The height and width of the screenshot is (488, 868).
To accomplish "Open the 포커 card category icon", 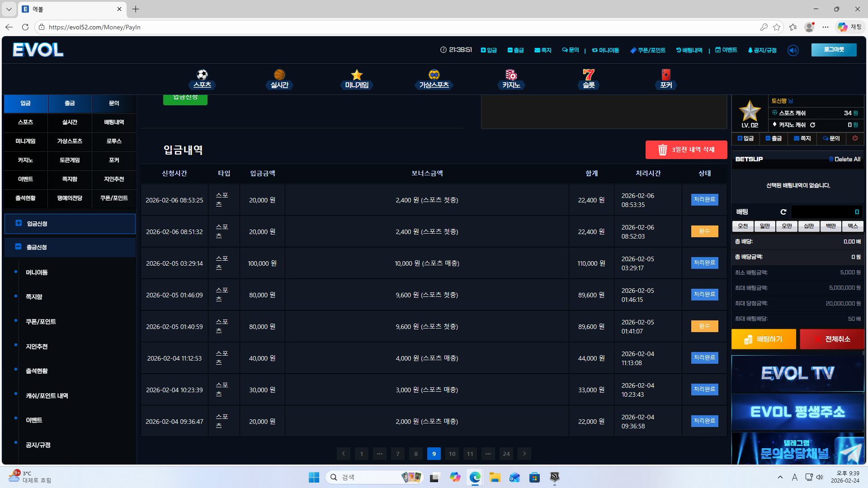I will click(x=665, y=75).
